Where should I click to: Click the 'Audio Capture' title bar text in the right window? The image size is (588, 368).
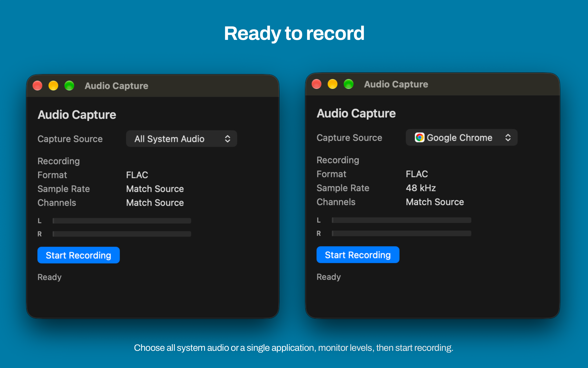[396, 84]
